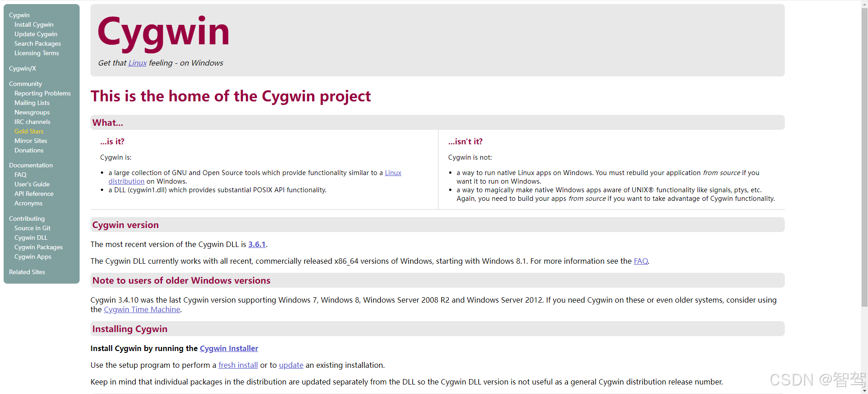Click the 'What...' section heading
Screen dimensions: 868x394
click(108, 123)
